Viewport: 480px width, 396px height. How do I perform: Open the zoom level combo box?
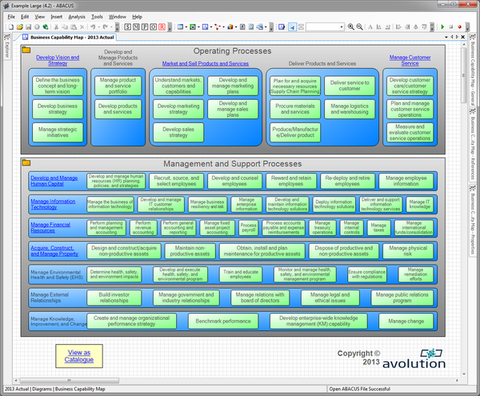point(325,27)
